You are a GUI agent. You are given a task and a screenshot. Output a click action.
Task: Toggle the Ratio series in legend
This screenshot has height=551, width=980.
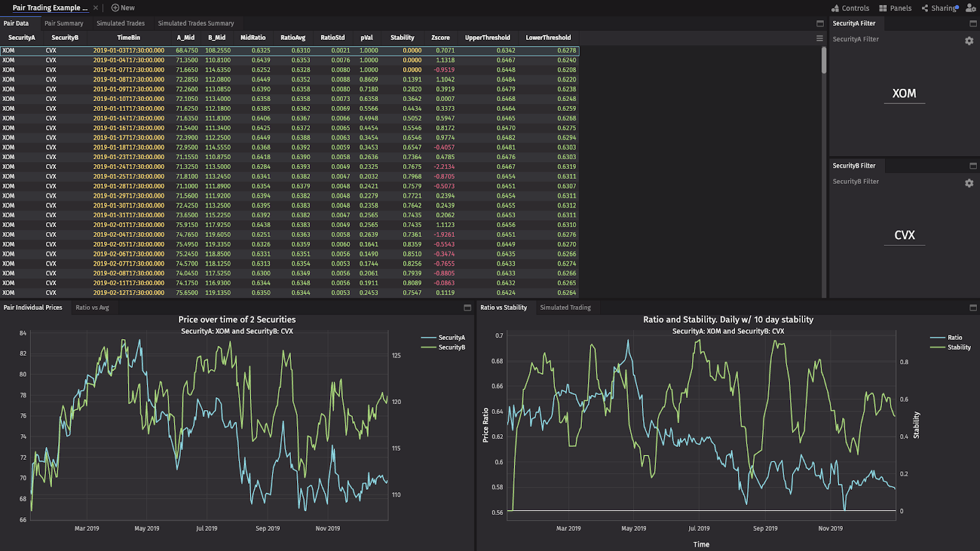[946, 337]
